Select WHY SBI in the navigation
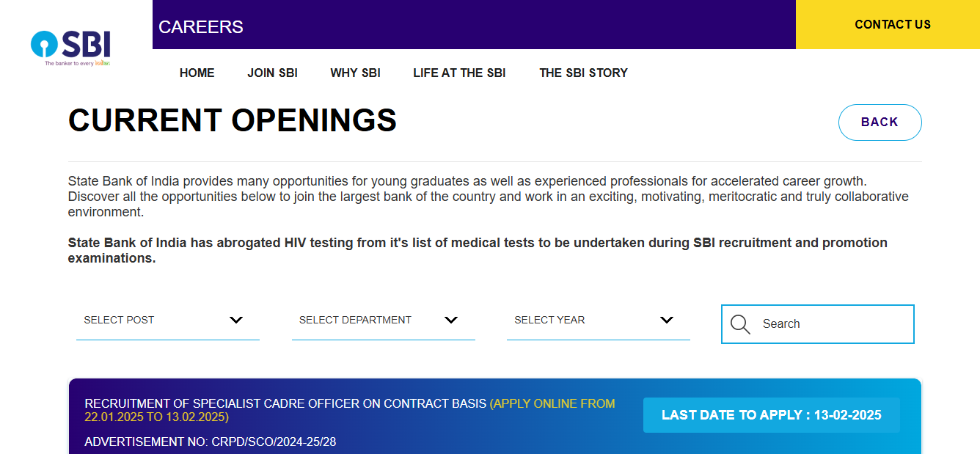This screenshot has width=980, height=454. coord(355,73)
